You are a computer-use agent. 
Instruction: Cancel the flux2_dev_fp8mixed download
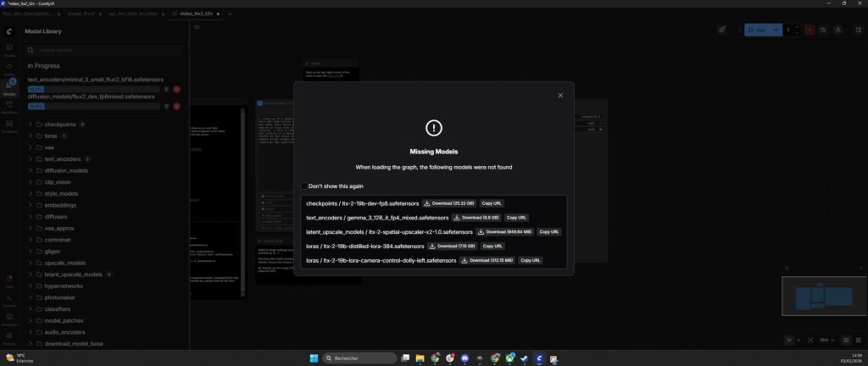pos(177,107)
